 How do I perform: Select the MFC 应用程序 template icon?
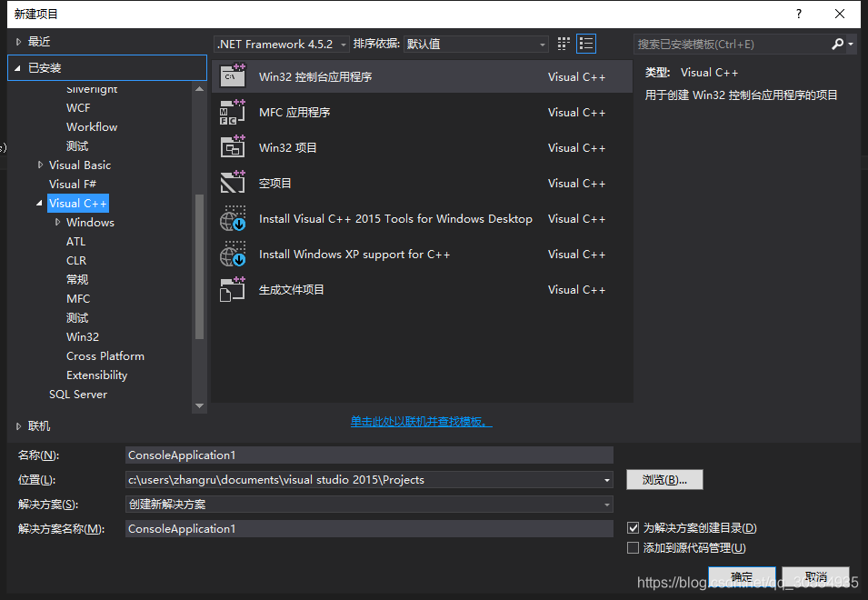click(233, 112)
